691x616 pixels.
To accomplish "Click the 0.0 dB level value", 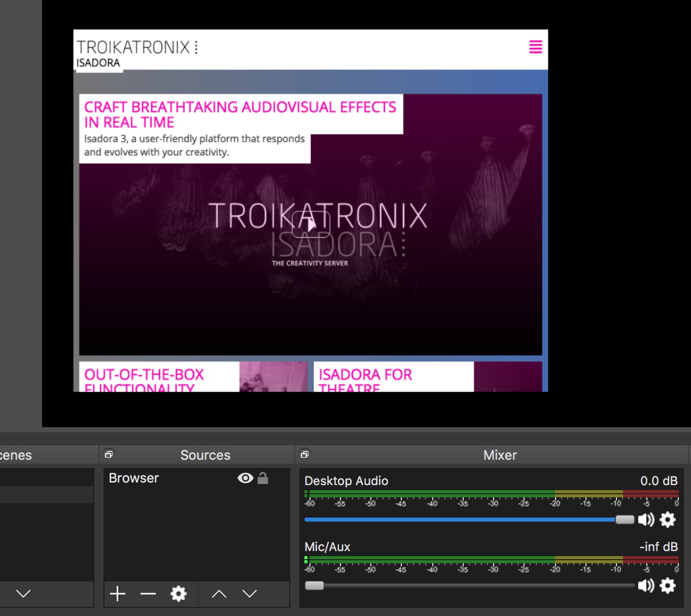I will (x=659, y=481).
